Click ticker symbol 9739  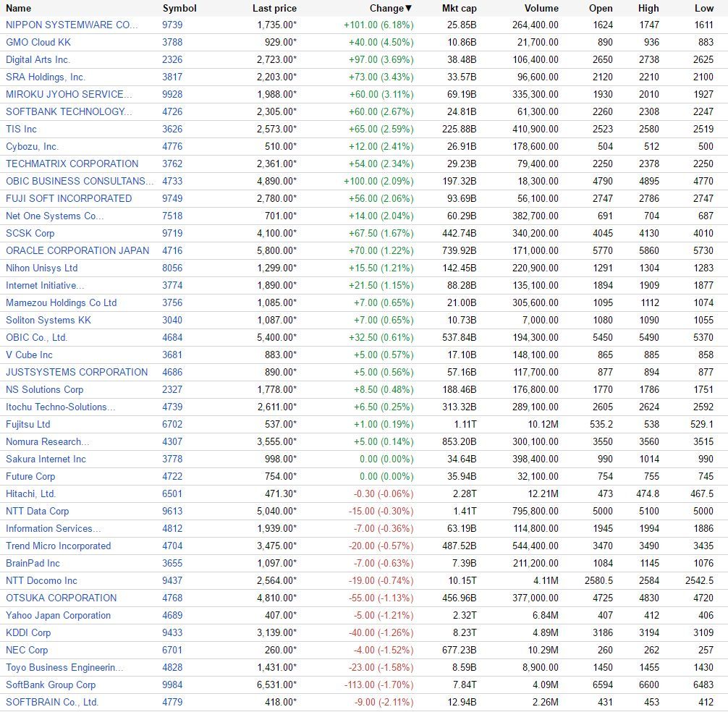172,25
